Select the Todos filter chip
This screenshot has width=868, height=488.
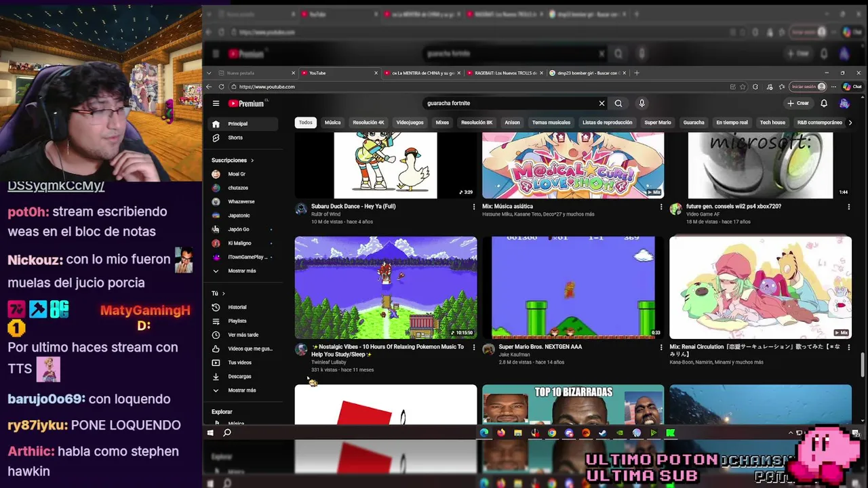point(306,123)
